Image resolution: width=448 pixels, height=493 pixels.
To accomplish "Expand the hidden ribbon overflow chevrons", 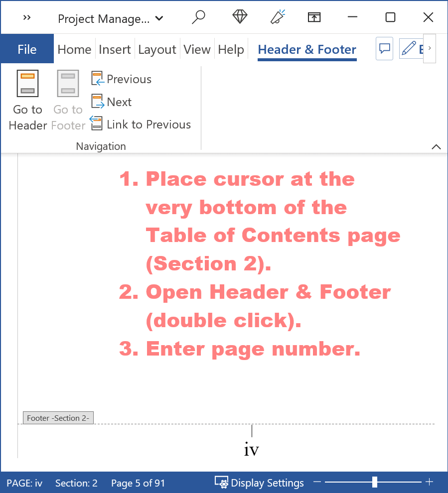I will 26,16.
